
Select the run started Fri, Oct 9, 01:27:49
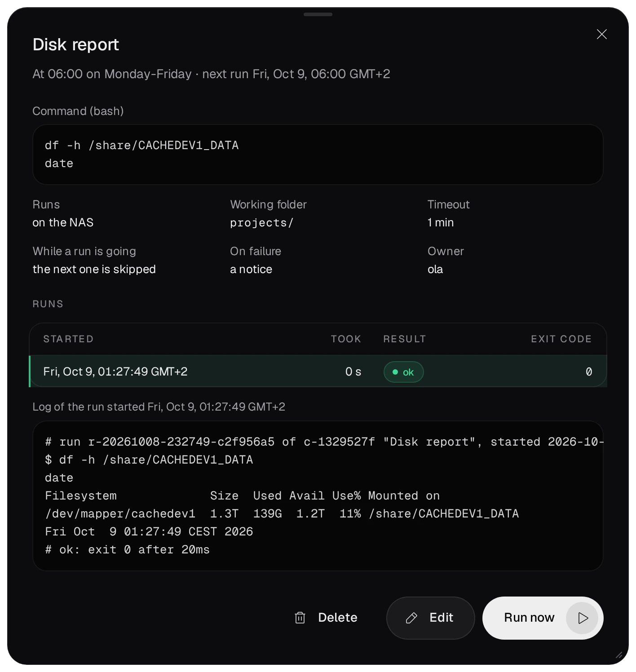(318, 371)
